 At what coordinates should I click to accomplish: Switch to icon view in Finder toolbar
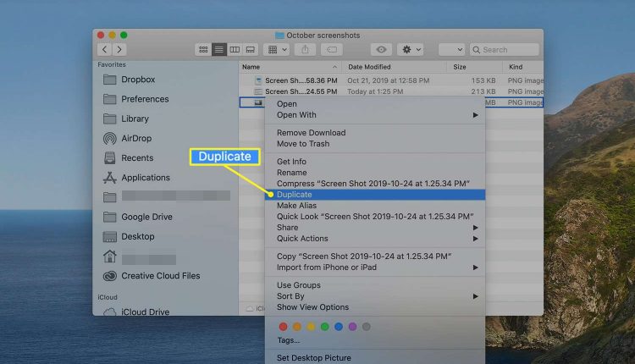203,49
